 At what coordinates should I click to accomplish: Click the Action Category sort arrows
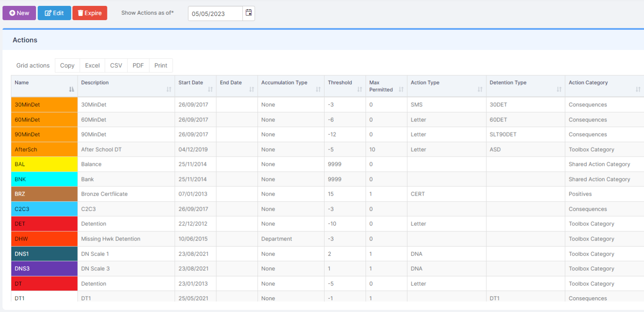click(x=638, y=89)
